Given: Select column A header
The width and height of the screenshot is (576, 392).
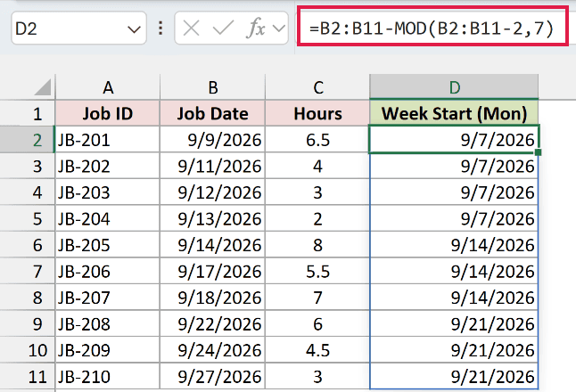Looking at the screenshot, I should 108,87.
